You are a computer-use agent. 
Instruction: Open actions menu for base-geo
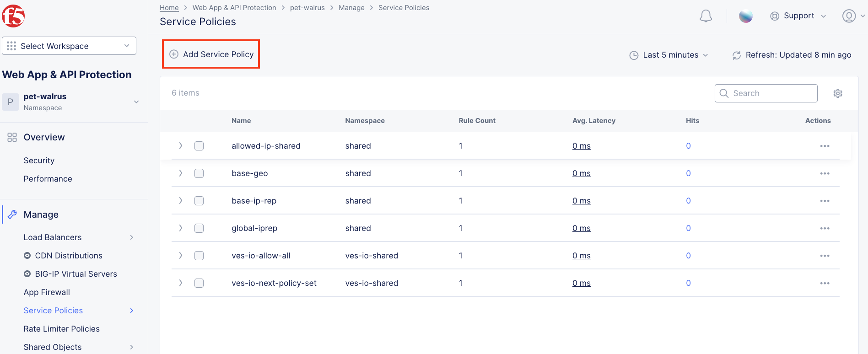point(825,173)
